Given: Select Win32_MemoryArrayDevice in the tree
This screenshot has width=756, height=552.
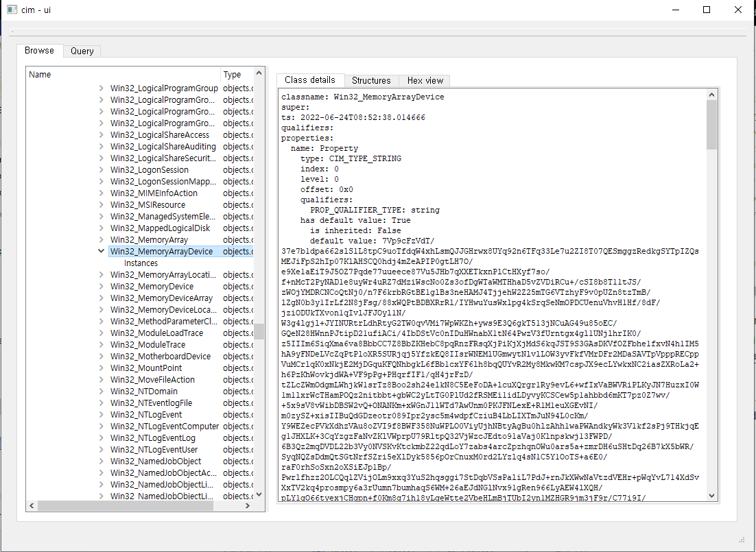Looking at the screenshot, I should click(161, 251).
